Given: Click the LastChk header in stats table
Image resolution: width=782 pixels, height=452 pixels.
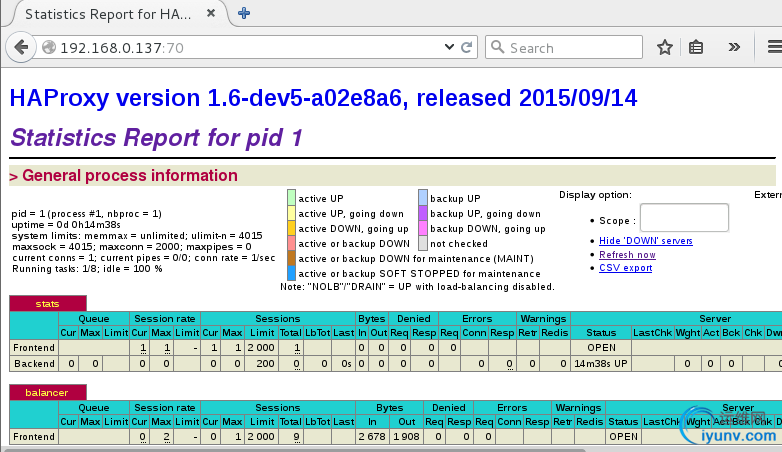Looking at the screenshot, I should [x=652, y=333].
